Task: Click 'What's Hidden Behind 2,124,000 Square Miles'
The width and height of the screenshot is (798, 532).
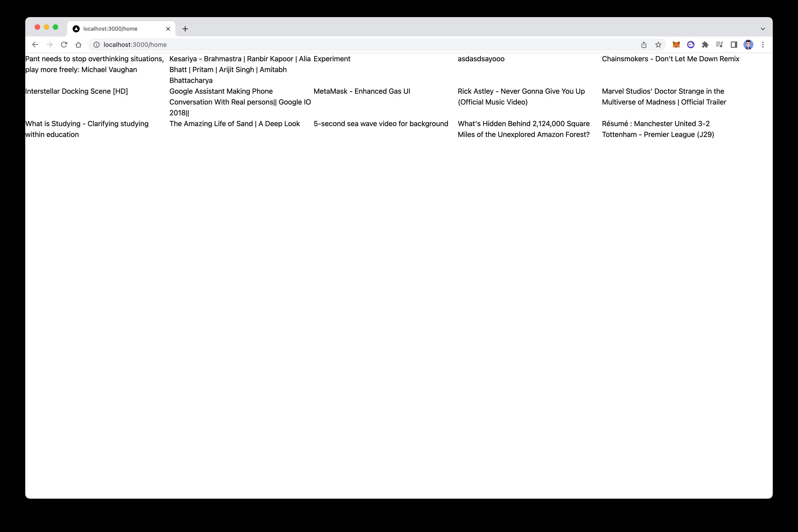Action: [524, 129]
